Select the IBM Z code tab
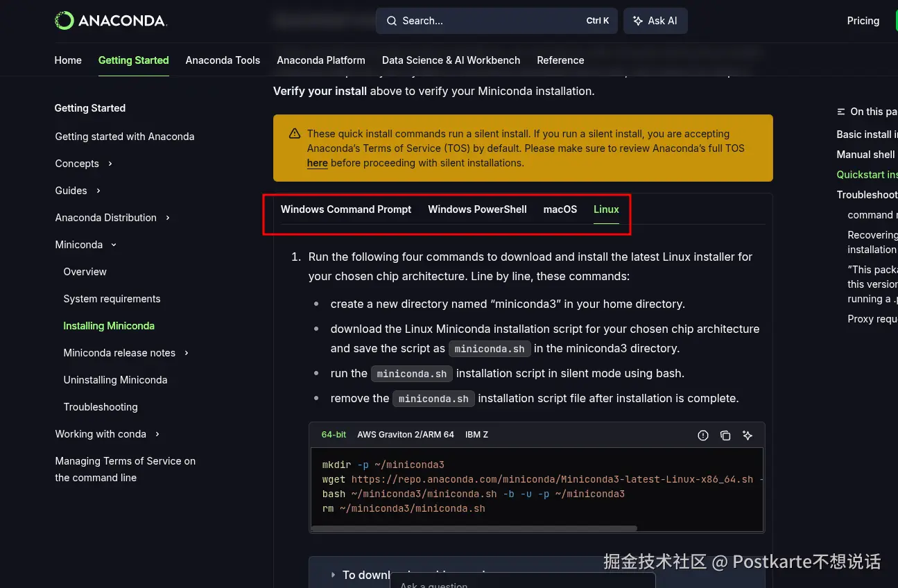Screen dimensions: 898x588 click(476, 435)
